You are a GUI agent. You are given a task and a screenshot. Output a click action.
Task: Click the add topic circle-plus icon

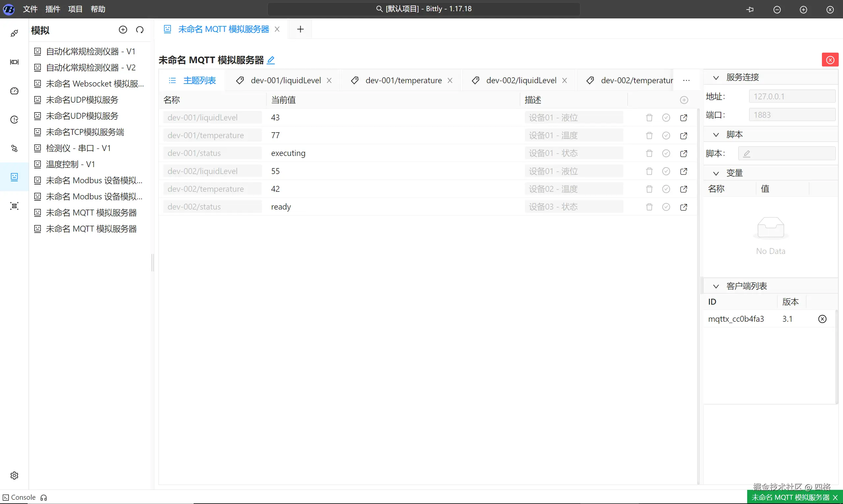(684, 100)
